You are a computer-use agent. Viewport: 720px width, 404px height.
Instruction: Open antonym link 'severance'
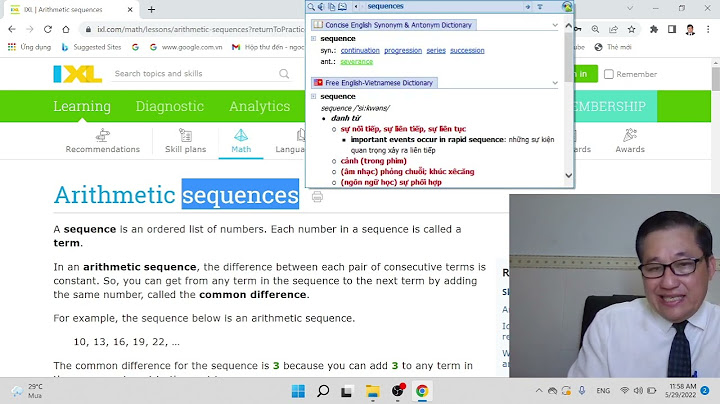356,62
